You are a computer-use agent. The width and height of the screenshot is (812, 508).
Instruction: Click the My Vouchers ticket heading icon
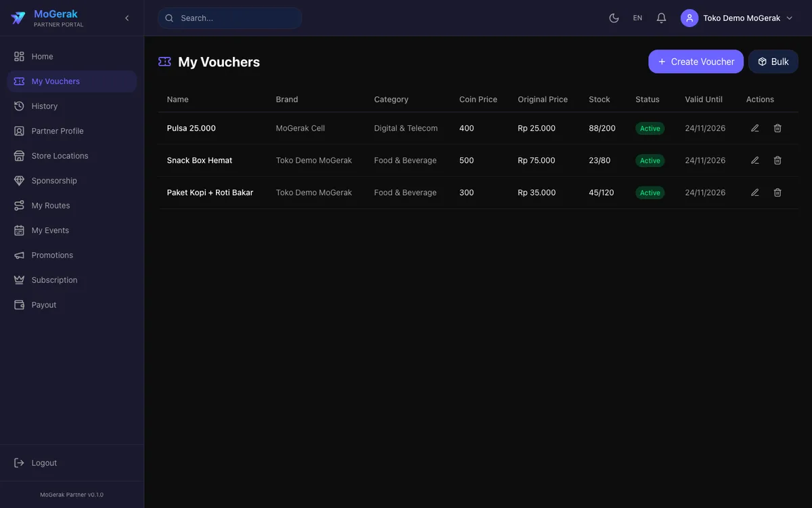pyautogui.click(x=164, y=62)
